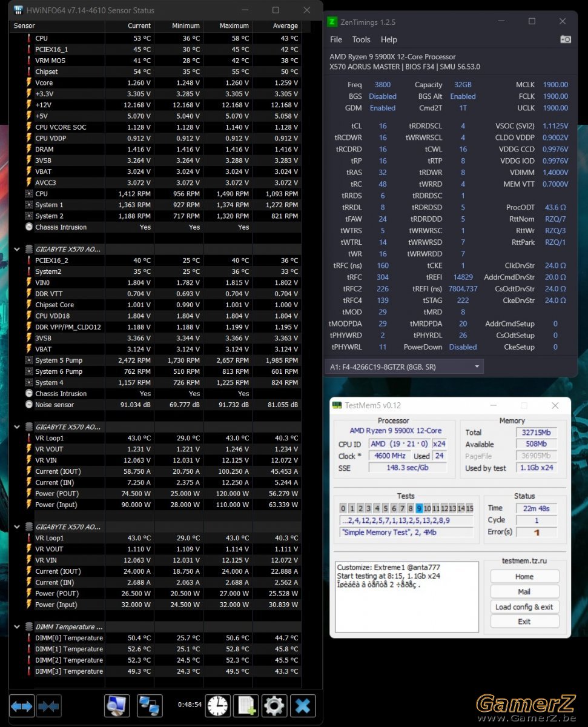Open the Help menu in ZenTimings

[x=389, y=39]
